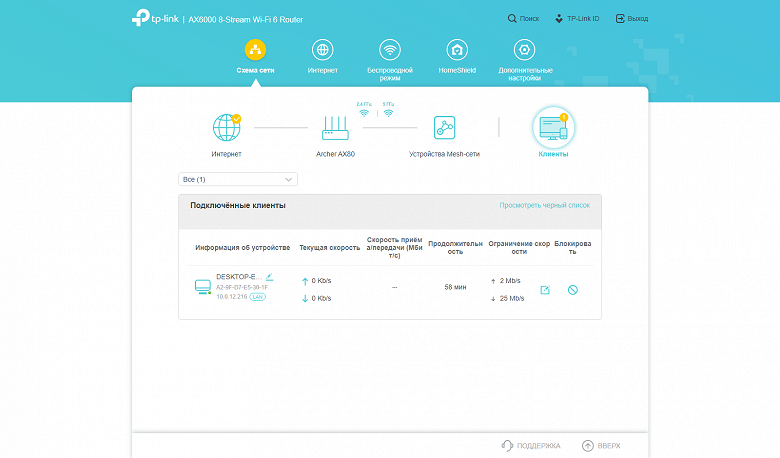Click the LAN connection badge

point(258,297)
